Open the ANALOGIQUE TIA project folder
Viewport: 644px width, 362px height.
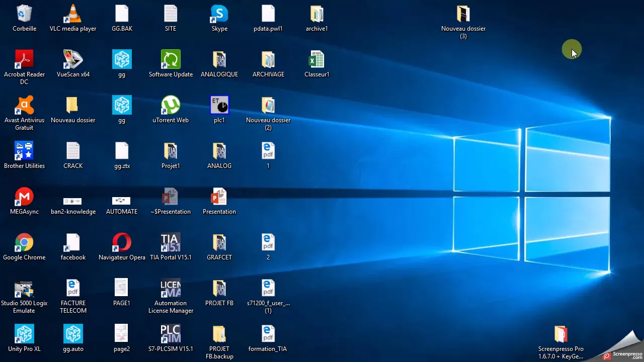[219, 60]
